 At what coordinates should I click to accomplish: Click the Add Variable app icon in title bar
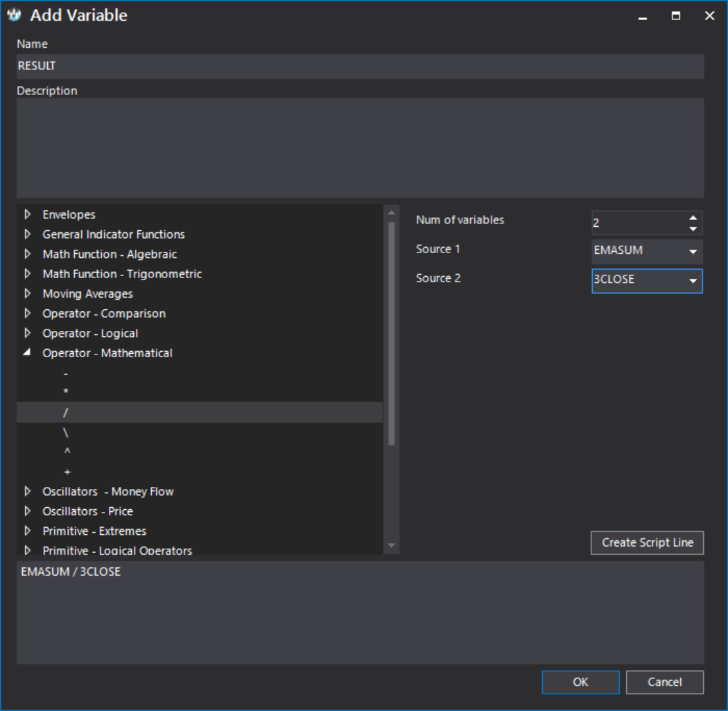tap(15, 15)
